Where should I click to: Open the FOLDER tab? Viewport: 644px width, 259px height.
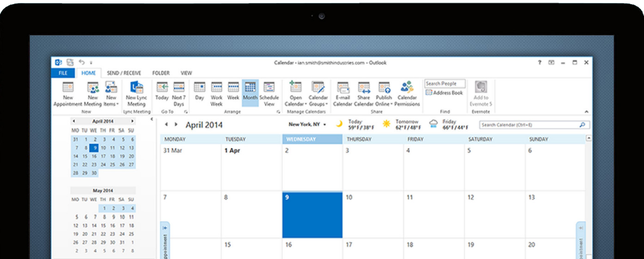[161, 73]
